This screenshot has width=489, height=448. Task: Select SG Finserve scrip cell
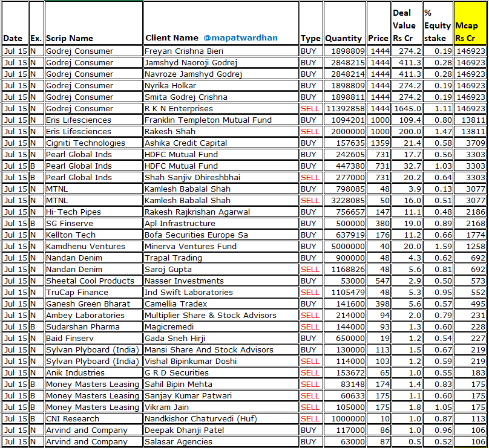(94, 224)
